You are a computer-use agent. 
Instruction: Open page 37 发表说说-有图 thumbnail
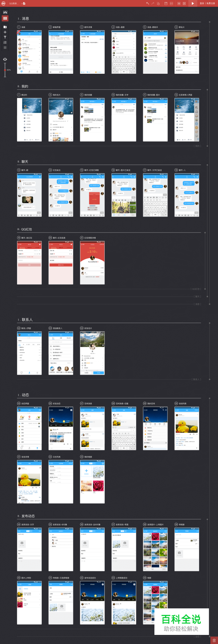click(x=124, y=549)
